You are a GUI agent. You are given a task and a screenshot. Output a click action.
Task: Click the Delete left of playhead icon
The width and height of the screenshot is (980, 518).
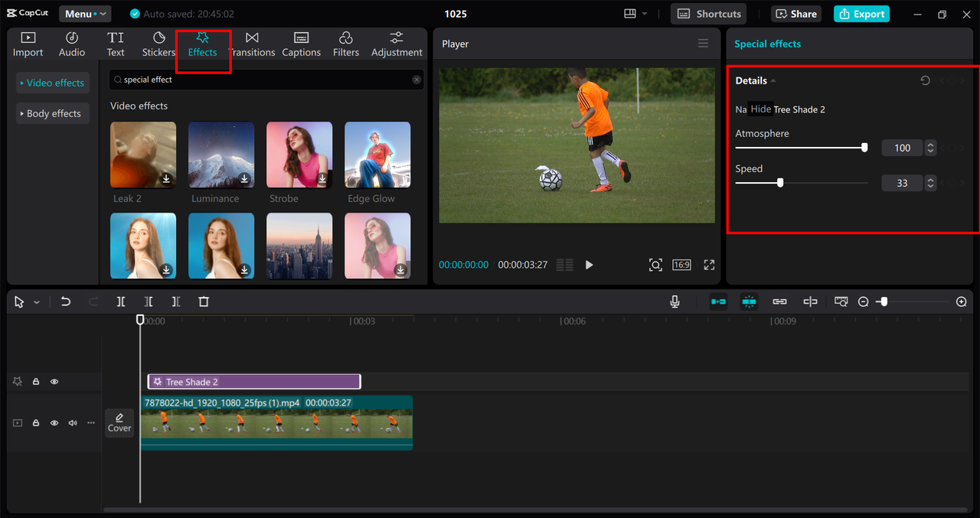tap(149, 301)
